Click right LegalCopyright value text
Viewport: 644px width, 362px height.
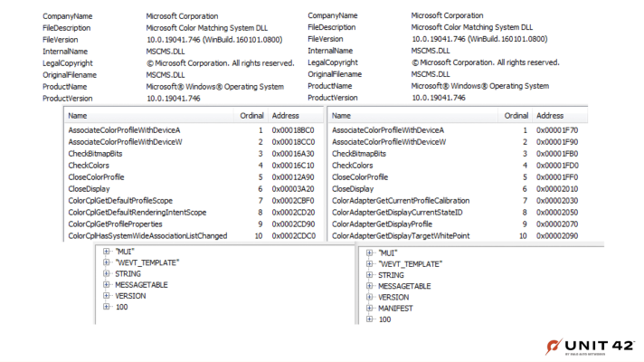point(486,62)
